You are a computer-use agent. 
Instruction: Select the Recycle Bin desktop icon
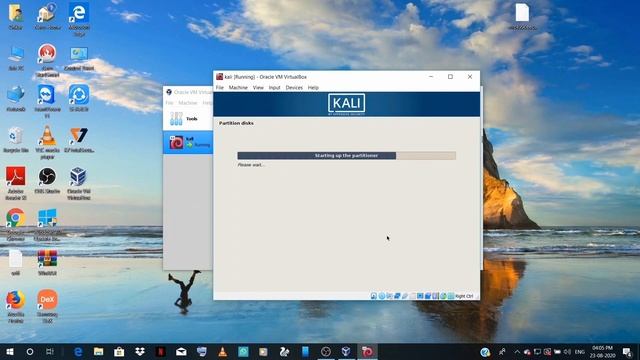[16, 140]
